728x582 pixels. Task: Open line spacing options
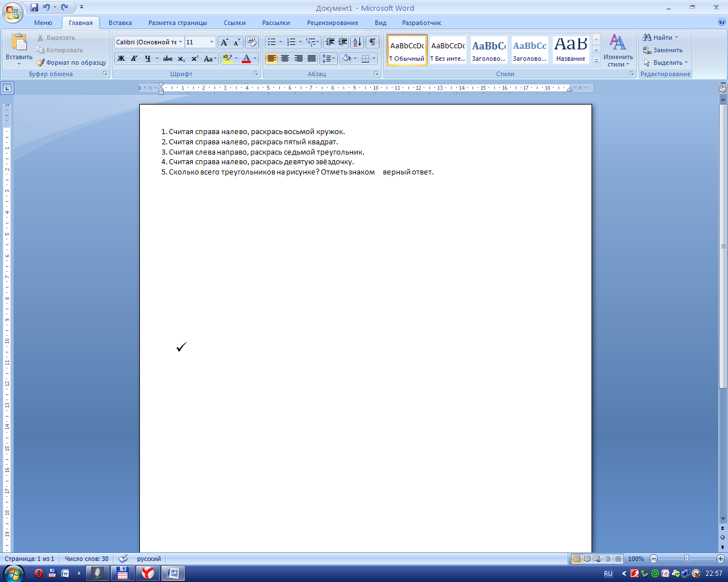tap(329, 59)
